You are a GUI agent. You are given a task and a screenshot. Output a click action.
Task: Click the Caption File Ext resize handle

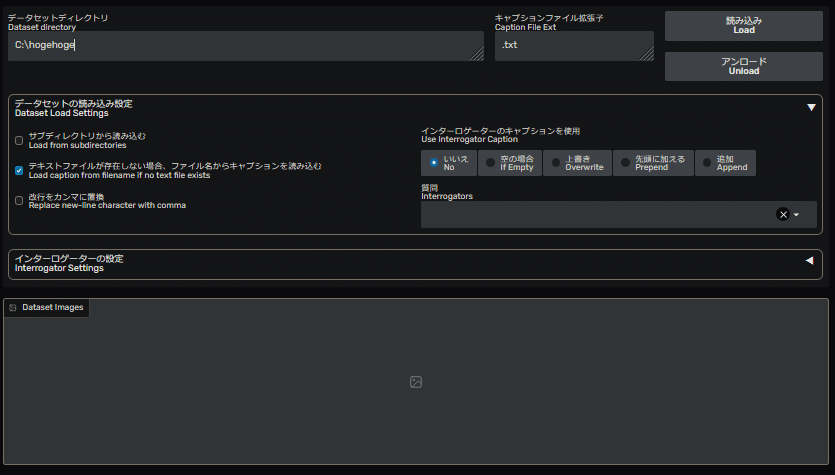click(646, 54)
